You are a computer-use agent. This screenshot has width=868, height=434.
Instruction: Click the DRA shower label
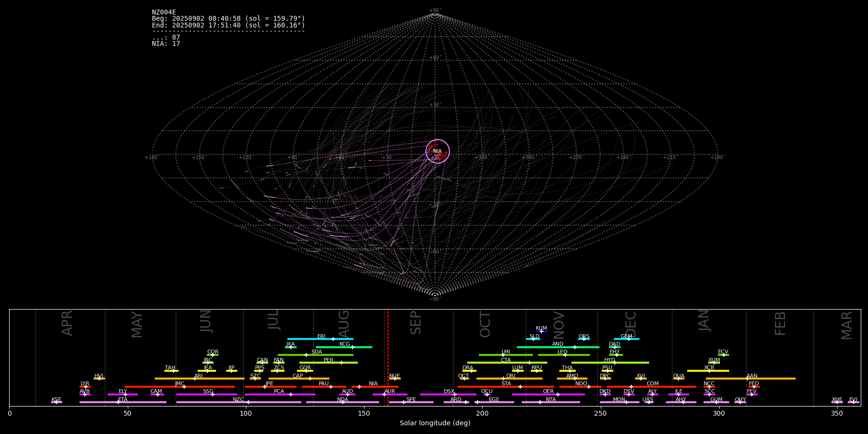(468, 368)
